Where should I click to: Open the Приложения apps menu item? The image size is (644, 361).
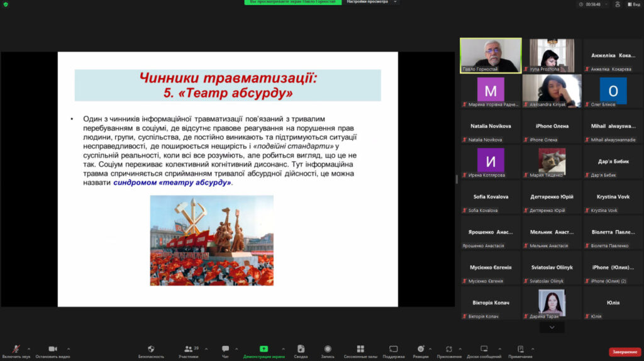(449, 349)
